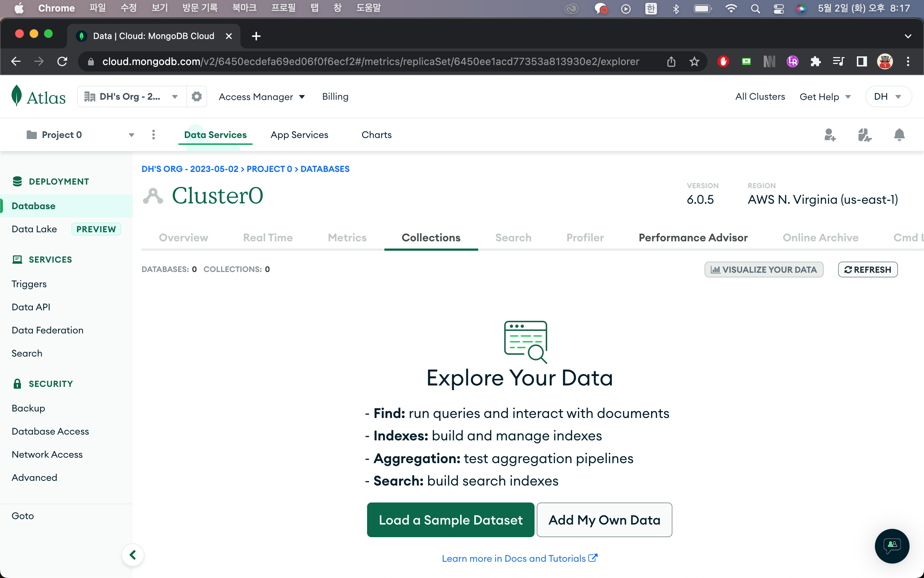Go back in browser history
Viewport: 924px width, 578px height.
click(x=16, y=61)
